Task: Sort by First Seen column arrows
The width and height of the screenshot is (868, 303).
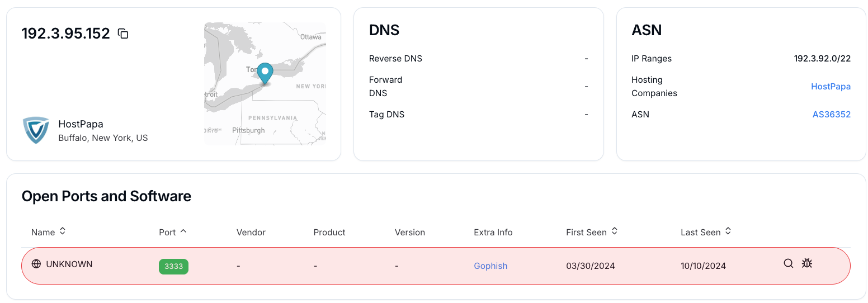Action: point(614,231)
